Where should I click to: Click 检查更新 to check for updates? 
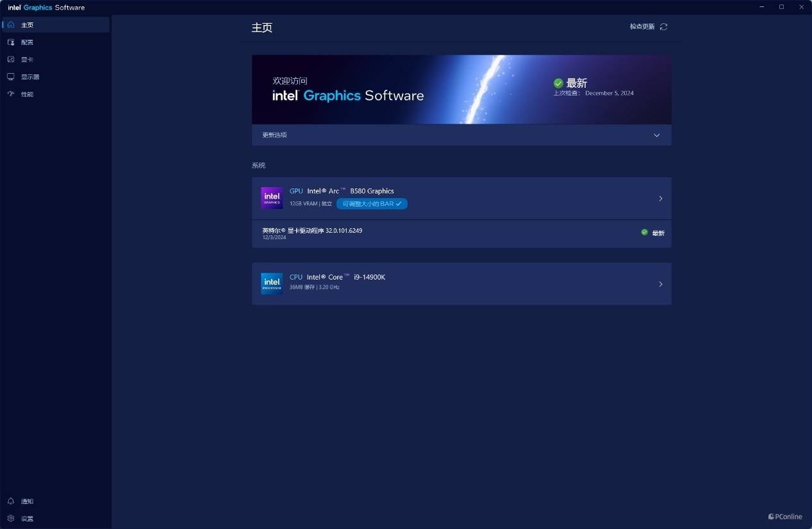click(x=642, y=27)
